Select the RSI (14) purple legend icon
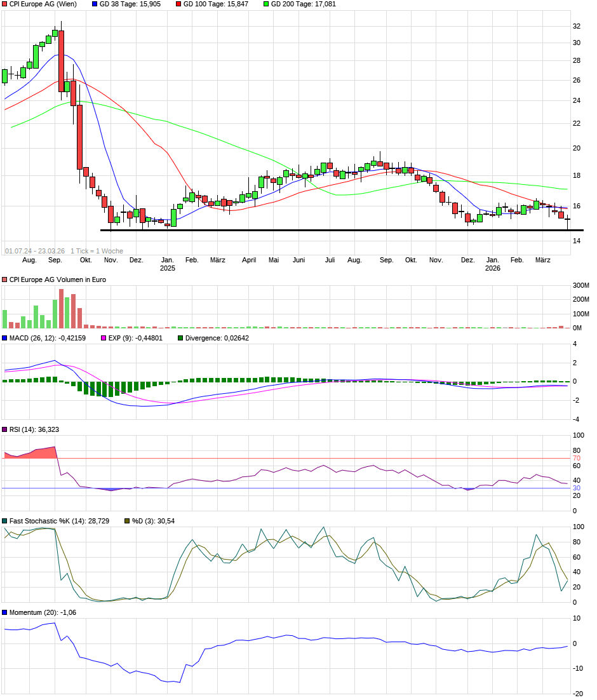Image resolution: width=597 pixels, height=700 pixels. point(5,429)
